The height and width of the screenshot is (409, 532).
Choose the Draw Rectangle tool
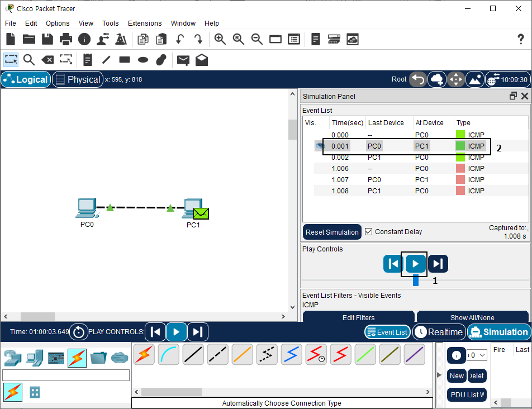pyautogui.click(x=125, y=60)
